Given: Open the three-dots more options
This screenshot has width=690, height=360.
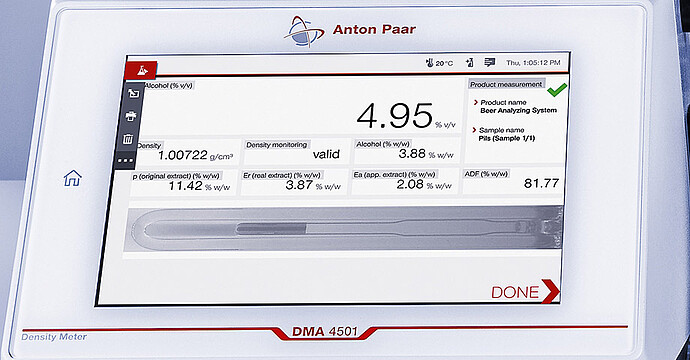Looking at the screenshot, I should tap(125, 161).
